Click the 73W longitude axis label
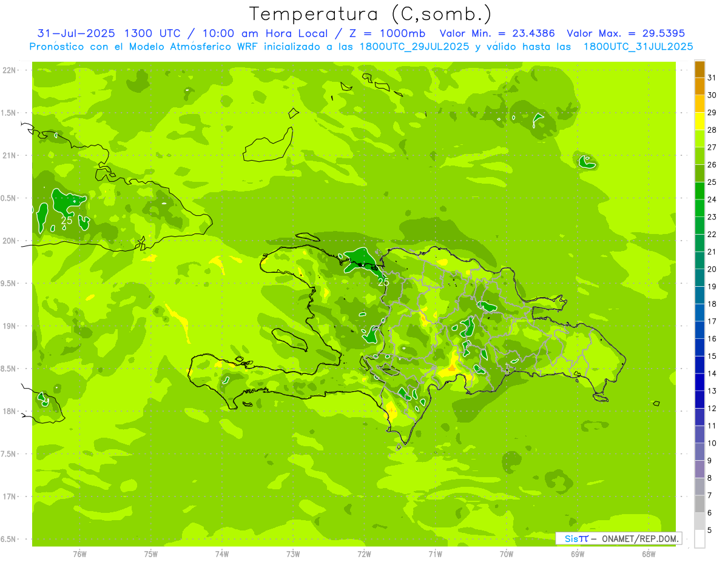This screenshot has height=562, width=728. (293, 554)
